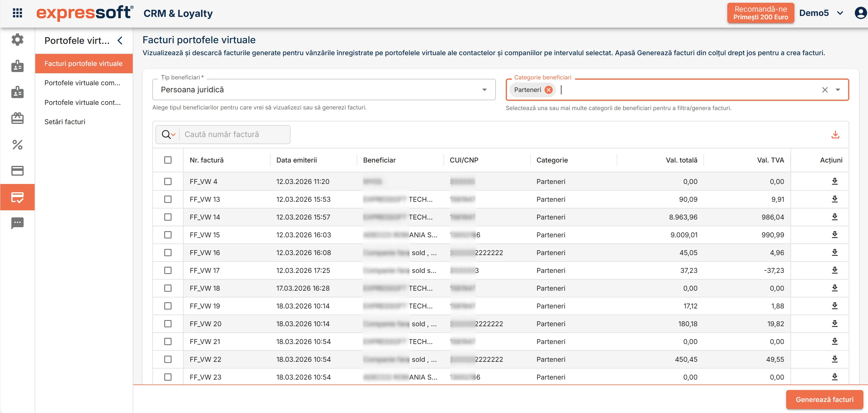Check the FF_VW 19 row checkbox
This screenshot has width=868, height=413.
tap(168, 306)
